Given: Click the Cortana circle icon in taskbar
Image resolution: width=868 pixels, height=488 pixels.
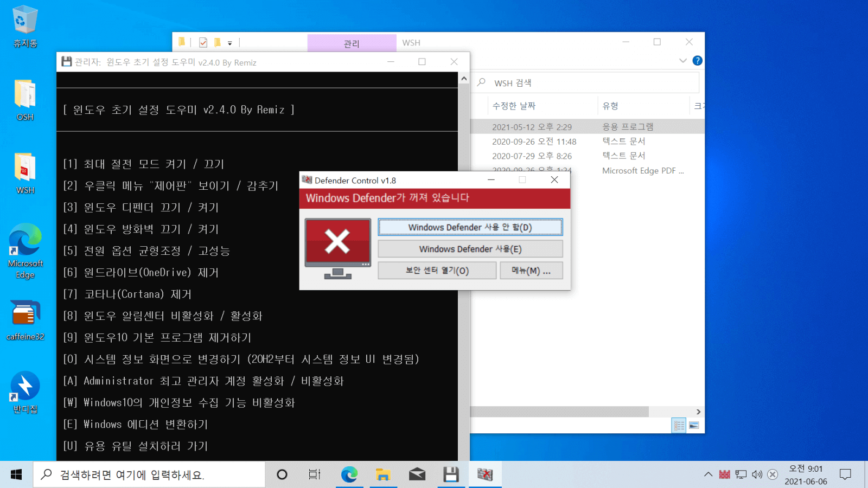Looking at the screenshot, I should click(282, 475).
